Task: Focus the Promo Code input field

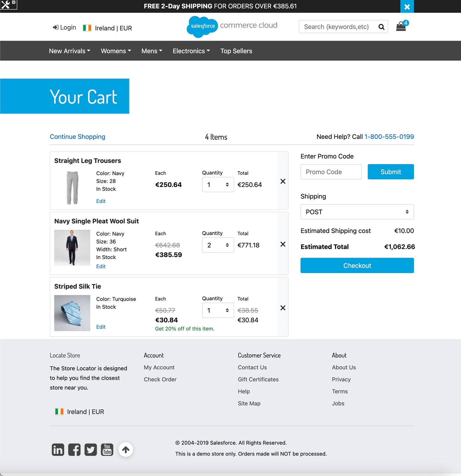Action: point(331,172)
